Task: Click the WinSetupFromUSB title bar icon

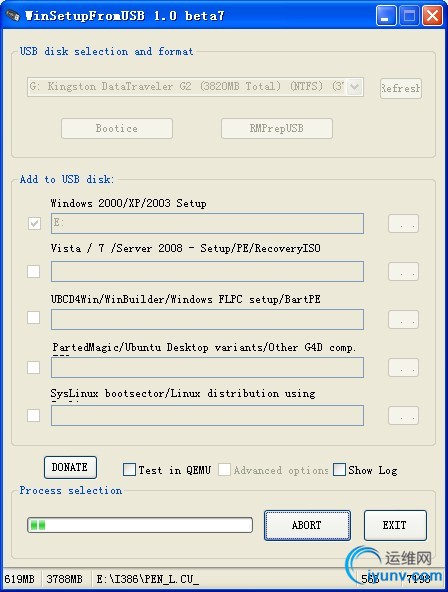Action: (13, 15)
